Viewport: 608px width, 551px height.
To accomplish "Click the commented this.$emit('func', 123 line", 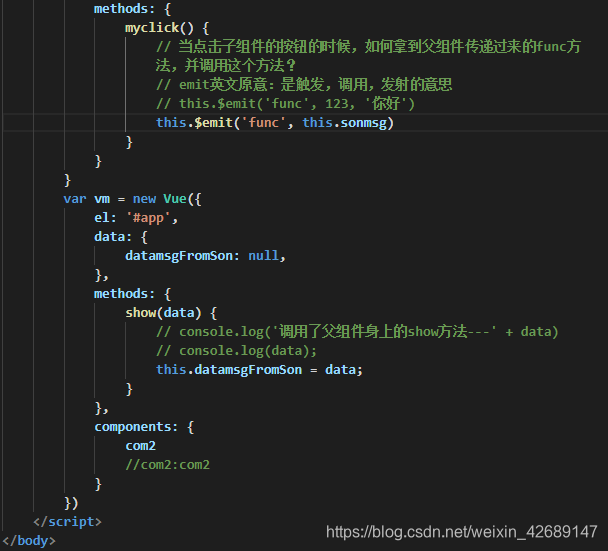I will (x=285, y=104).
